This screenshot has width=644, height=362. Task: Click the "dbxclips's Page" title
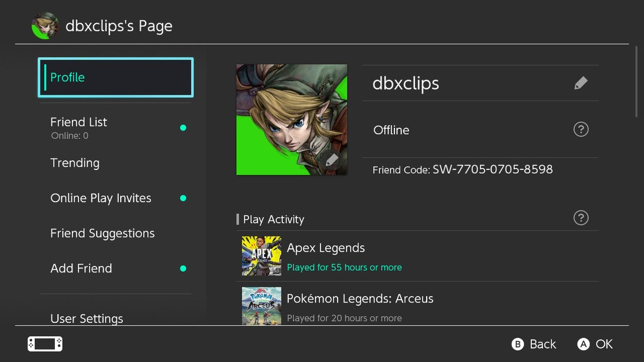(119, 26)
